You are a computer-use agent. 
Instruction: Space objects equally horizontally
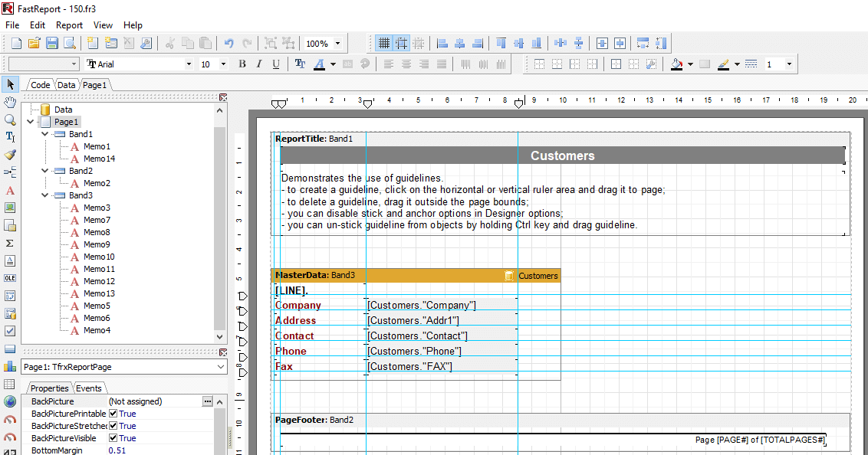(x=561, y=43)
